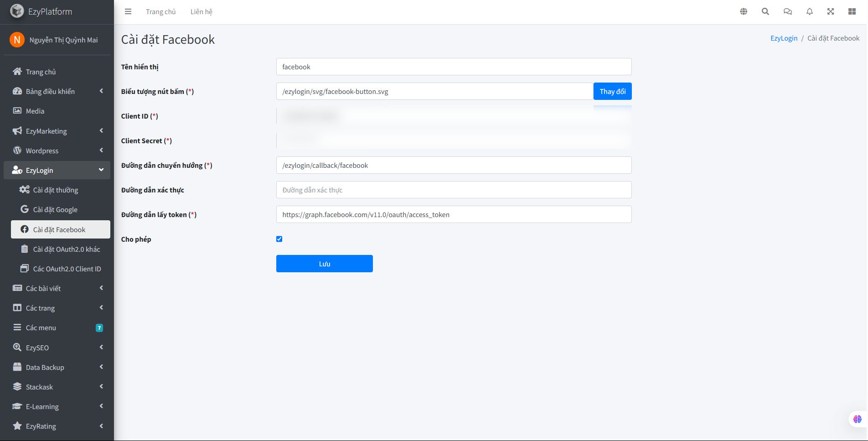Screen dimensions: 868x441
Task: Click the Bảng điều khiển dashboard icon
Action: (17, 91)
